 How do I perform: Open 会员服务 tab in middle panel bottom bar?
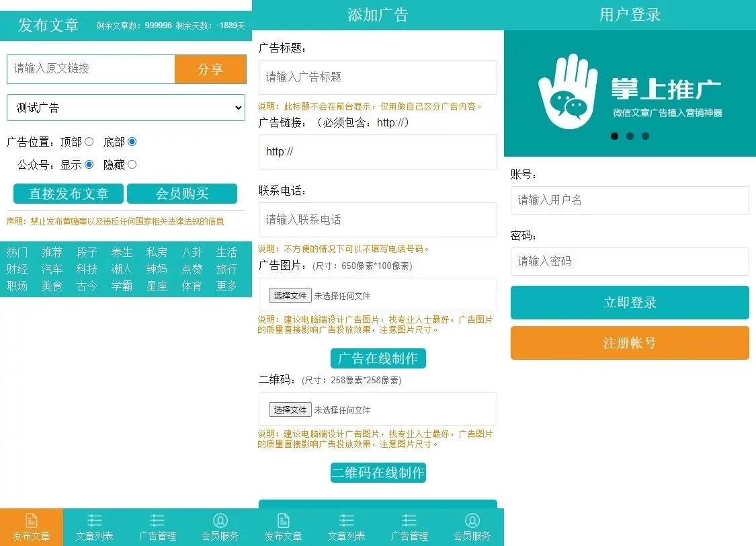click(472, 527)
